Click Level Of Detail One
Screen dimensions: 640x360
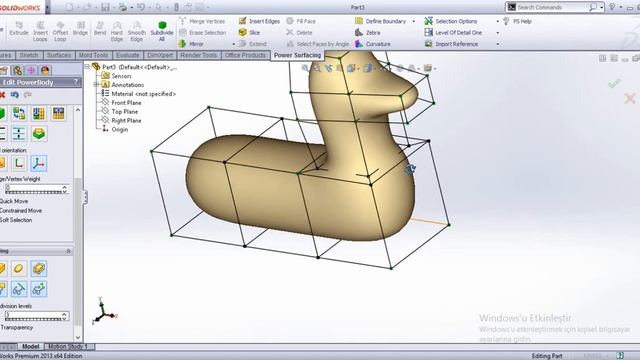(453, 32)
